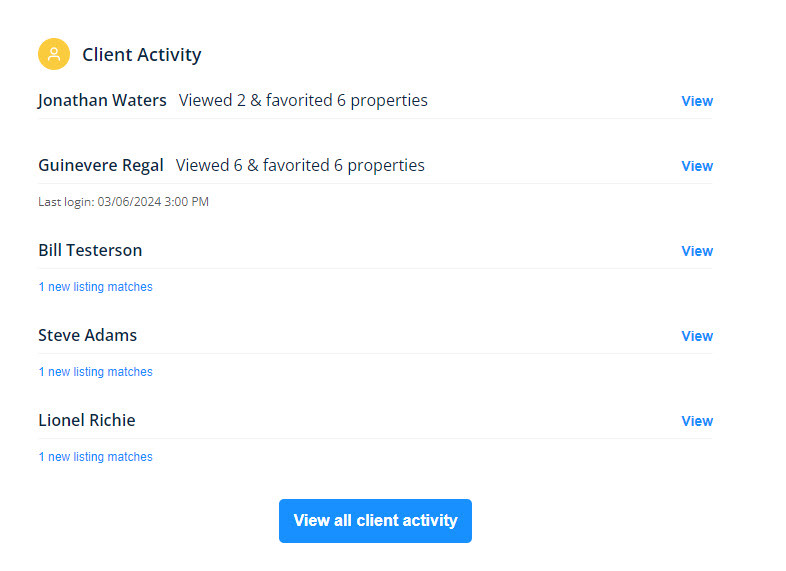This screenshot has height=571, width=786.
Task: Click the yellow Client Activity user icon
Action: click(54, 54)
